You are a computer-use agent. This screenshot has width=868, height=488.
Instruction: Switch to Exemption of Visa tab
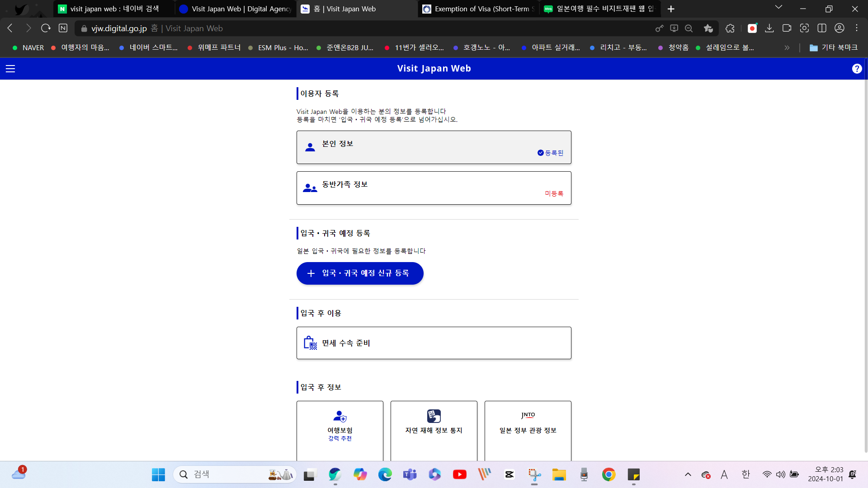coord(478,9)
